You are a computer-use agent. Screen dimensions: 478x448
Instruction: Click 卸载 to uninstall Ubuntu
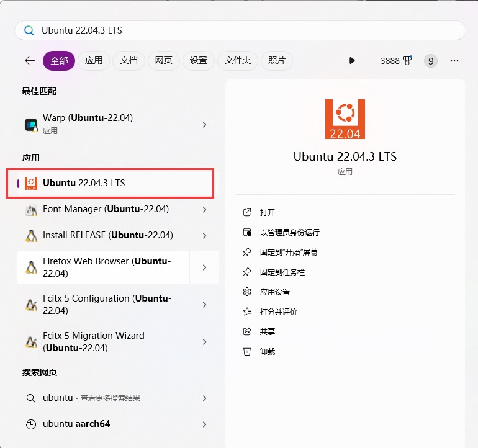point(267,351)
